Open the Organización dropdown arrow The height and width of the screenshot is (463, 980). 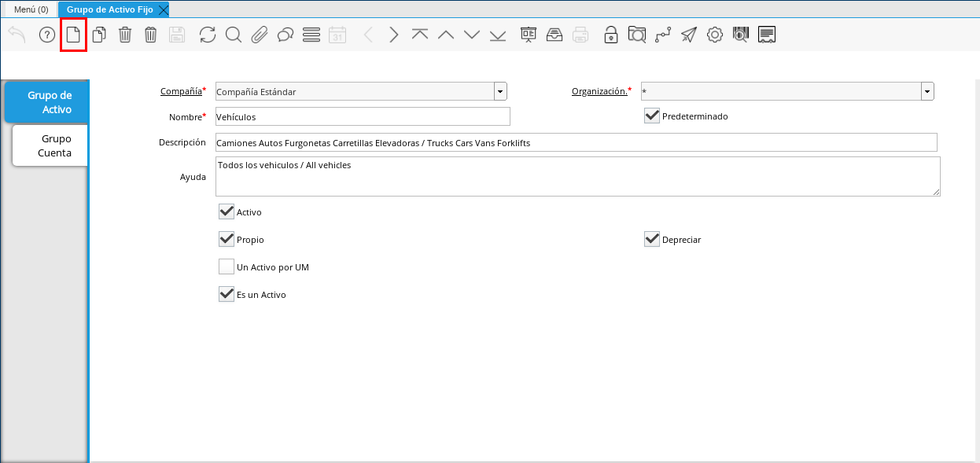coord(927,92)
